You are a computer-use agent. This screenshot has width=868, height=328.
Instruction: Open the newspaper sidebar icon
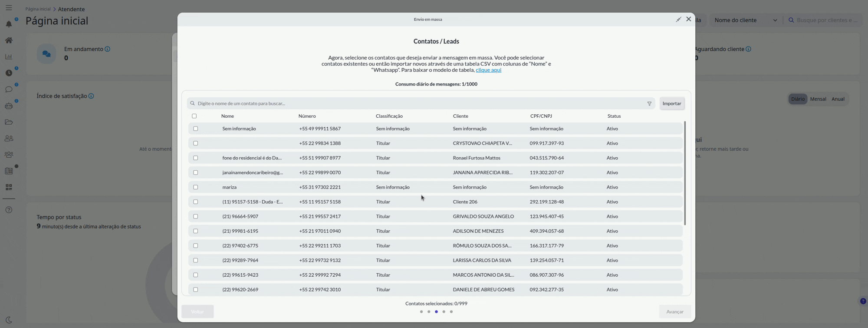9,171
